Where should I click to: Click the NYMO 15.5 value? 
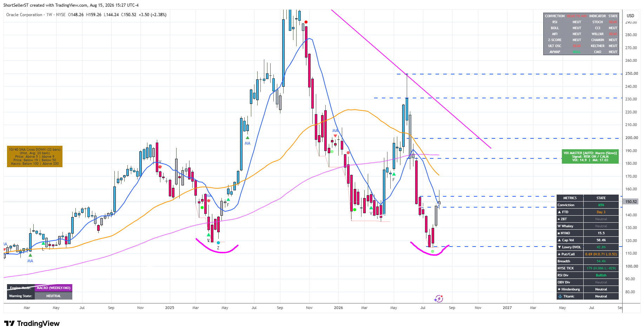click(601, 233)
